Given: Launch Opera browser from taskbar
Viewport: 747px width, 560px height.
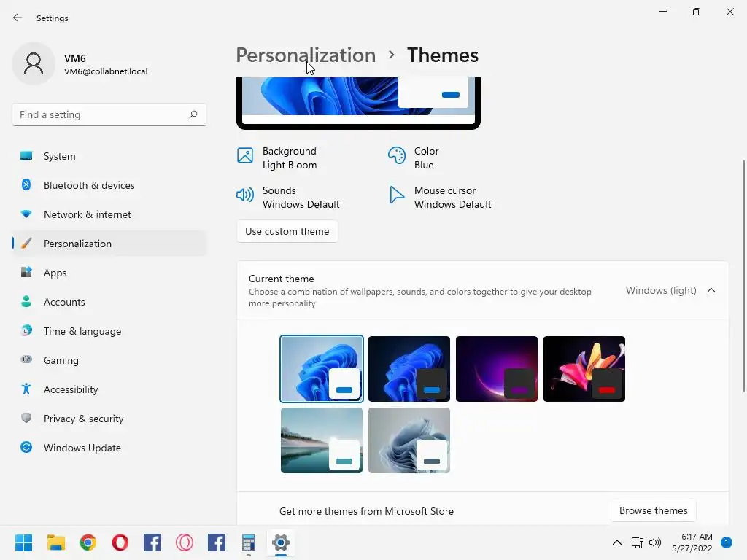Looking at the screenshot, I should click(120, 542).
